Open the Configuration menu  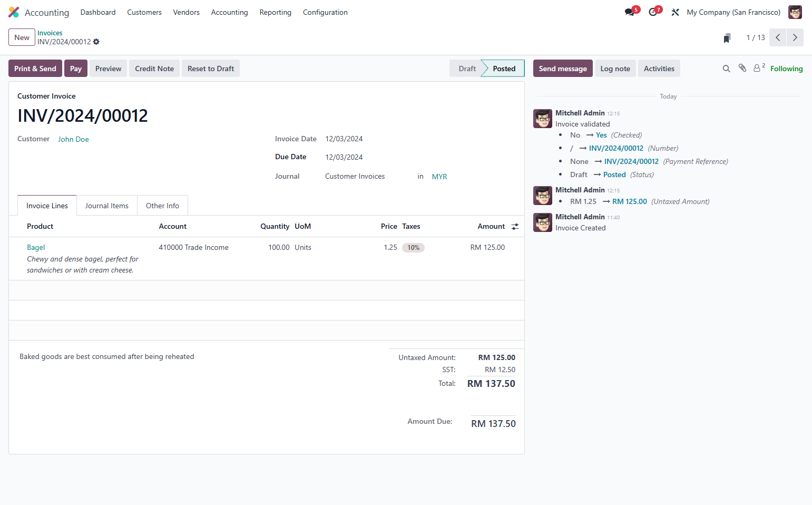point(325,12)
